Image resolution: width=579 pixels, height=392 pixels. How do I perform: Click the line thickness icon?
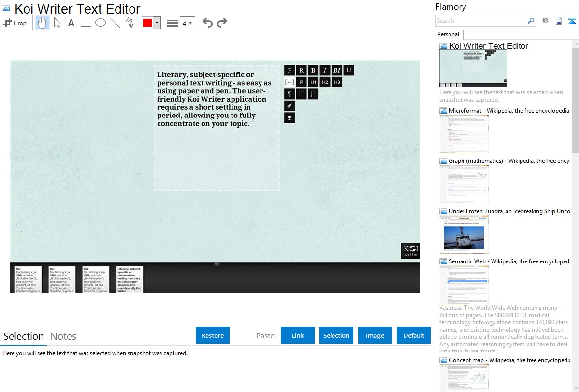(x=173, y=23)
